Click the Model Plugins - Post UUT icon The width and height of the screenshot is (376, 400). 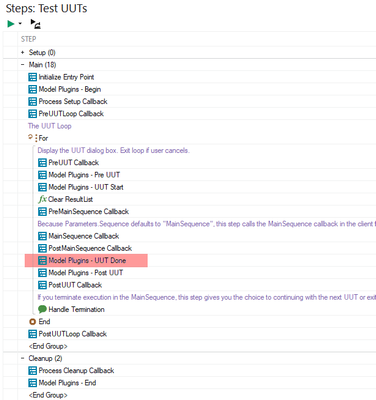coord(42,273)
